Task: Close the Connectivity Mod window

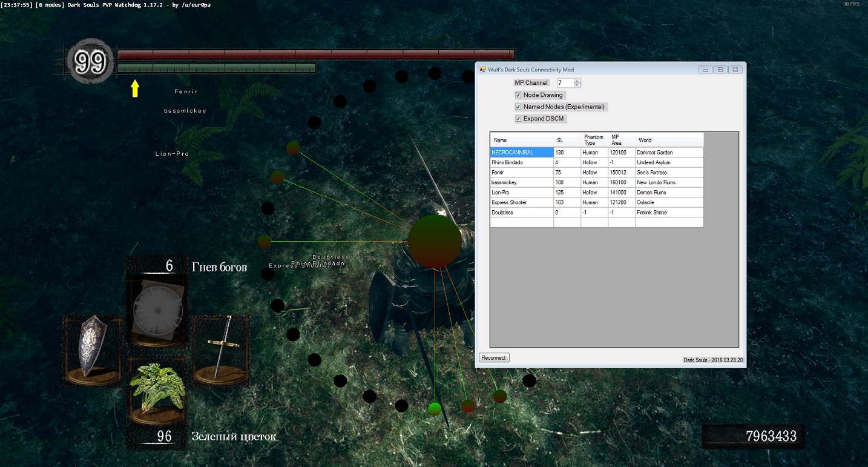Action: coord(734,70)
